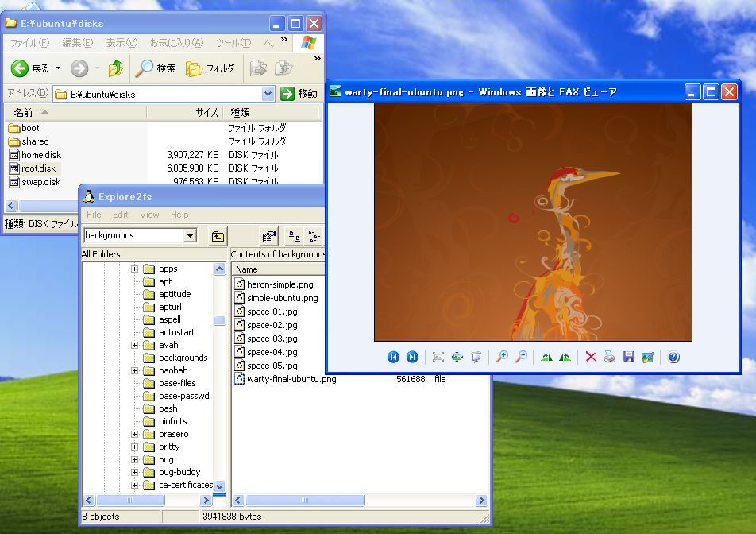756x534 pixels.
Task: Click the Best Fit icon in image viewer
Action: (x=438, y=357)
